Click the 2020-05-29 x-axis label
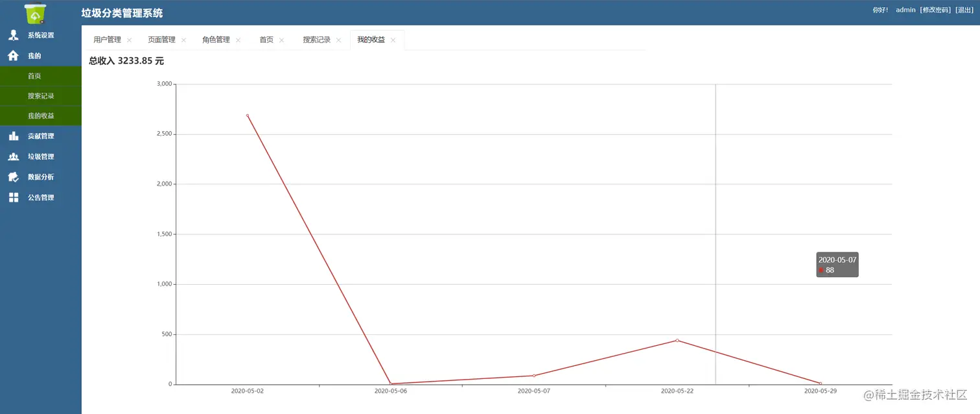980x414 pixels. tap(821, 391)
